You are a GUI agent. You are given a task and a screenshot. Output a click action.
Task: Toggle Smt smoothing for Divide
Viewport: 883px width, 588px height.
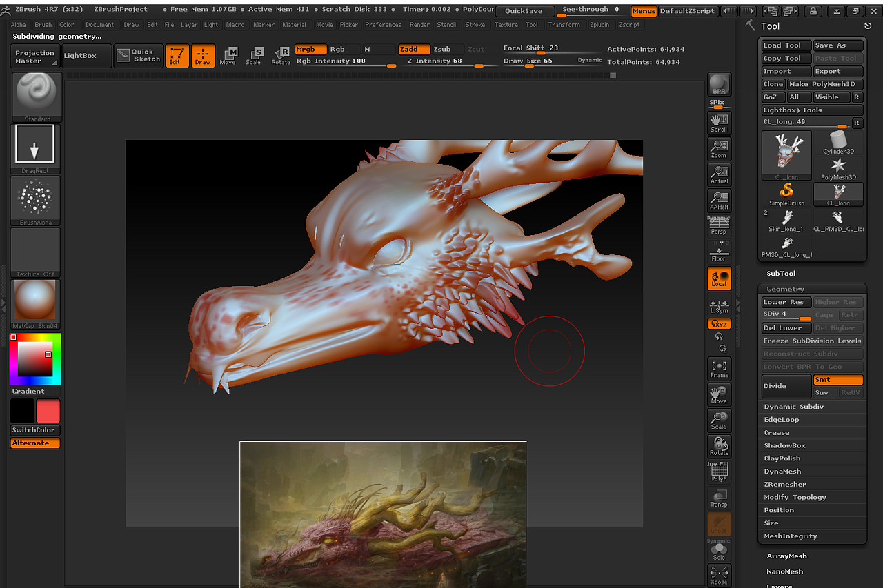[837, 379]
